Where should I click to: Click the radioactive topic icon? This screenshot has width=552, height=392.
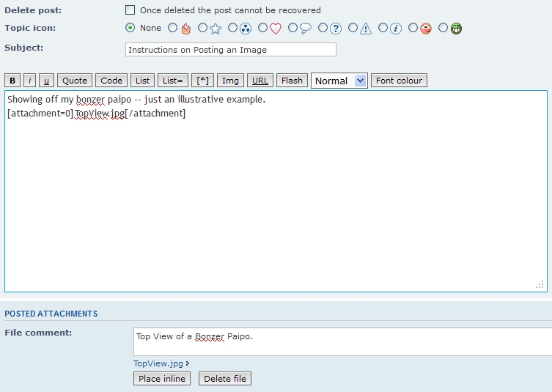tap(246, 29)
